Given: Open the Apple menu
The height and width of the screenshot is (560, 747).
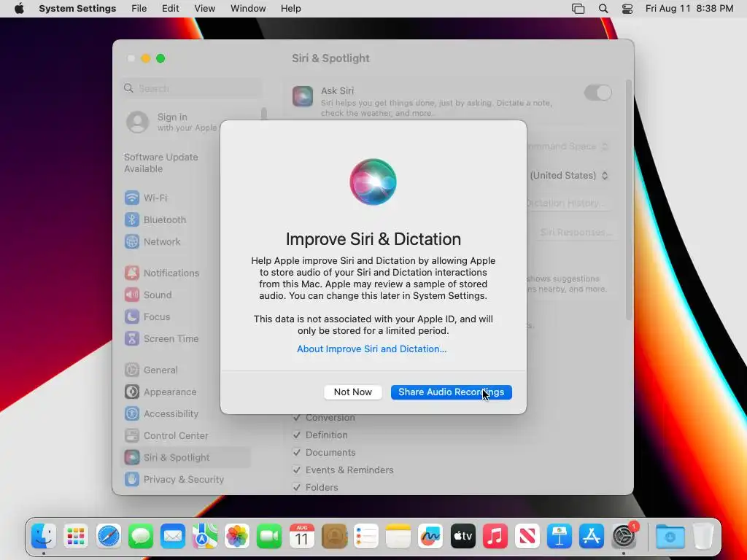Looking at the screenshot, I should pyautogui.click(x=19, y=9).
